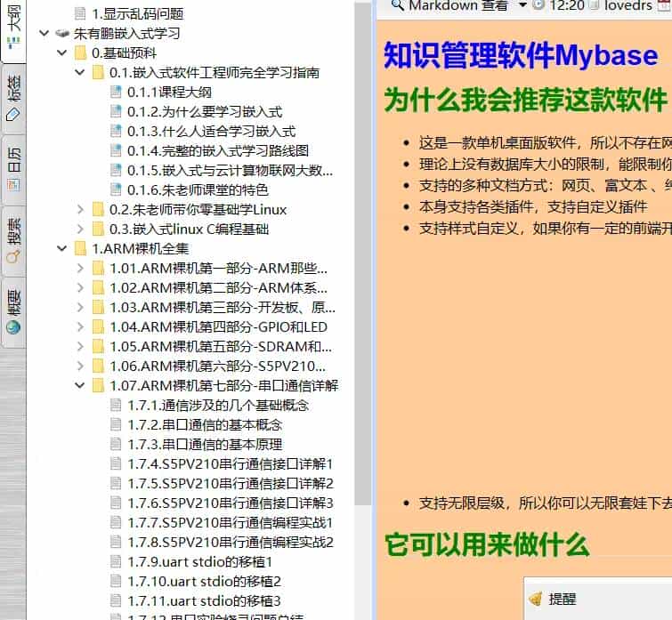Collapse 0.1.嵌入式软件工程师完全学习指南 folder
This screenshot has height=620, width=672.
tap(80, 73)
